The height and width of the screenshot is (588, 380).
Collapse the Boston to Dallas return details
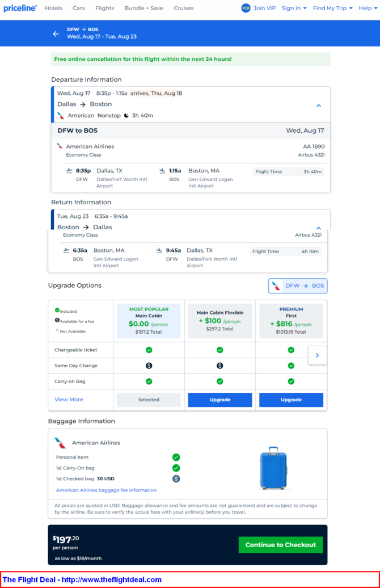(319, 228)
